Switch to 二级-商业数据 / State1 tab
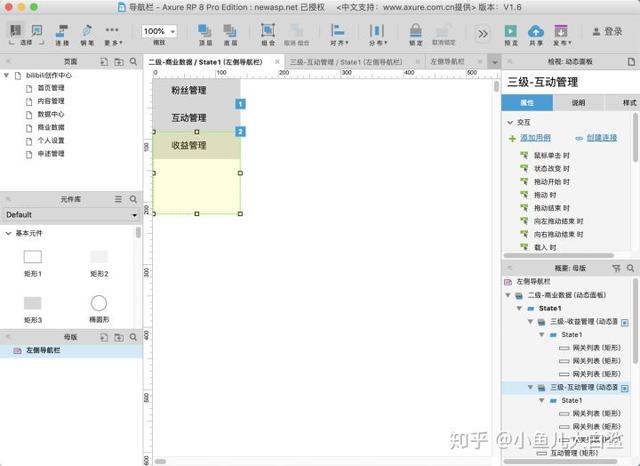This screenshot has height=466, width=640. click(205, 62)
